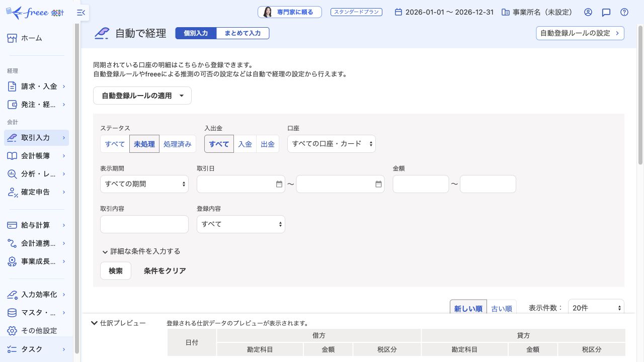Click 条件をクリア
This screenshot has width=644, height=362.
click(x=165, y=270)
